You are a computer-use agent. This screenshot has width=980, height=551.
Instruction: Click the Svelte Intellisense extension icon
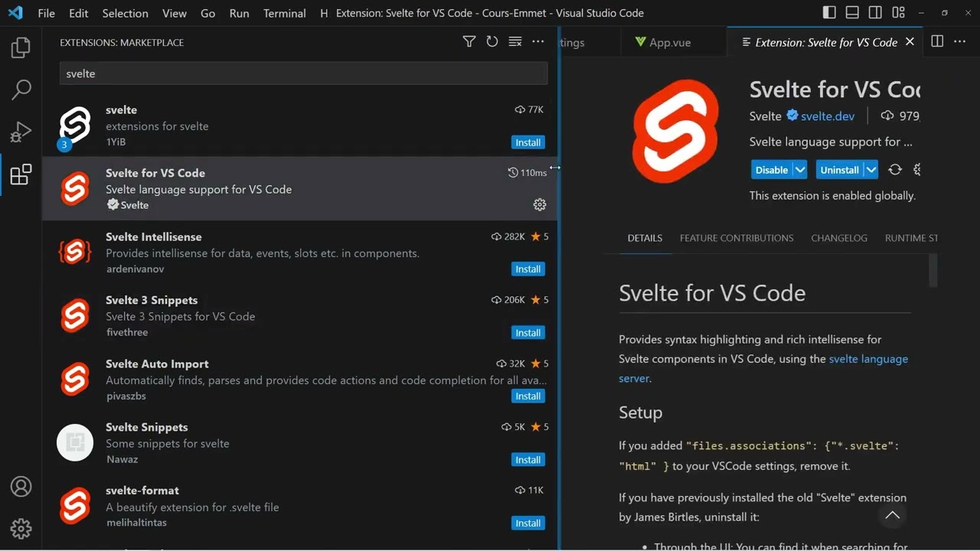point(75,253)
